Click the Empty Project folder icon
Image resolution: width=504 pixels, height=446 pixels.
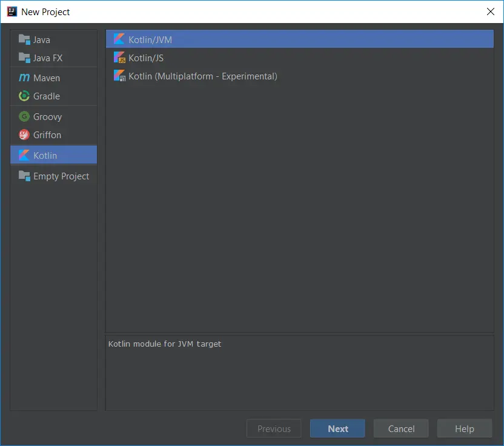pyautogui.click(x=24, y=176)
